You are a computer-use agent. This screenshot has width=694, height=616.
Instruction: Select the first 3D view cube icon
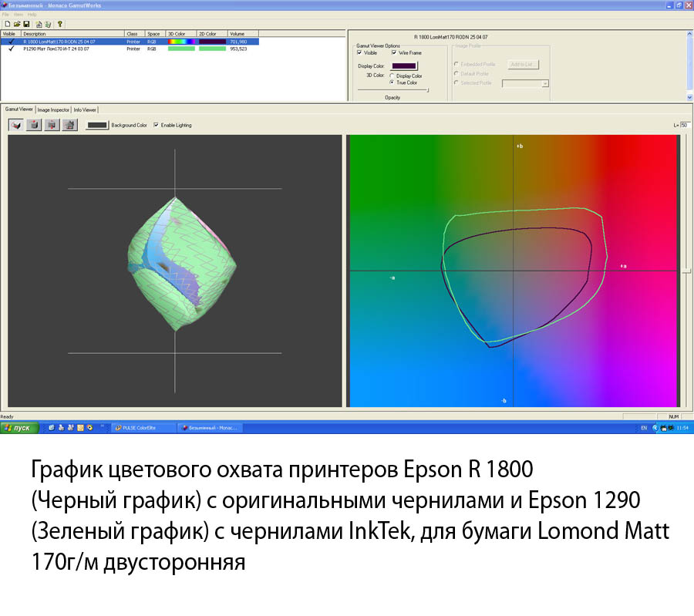pos(16,125)
